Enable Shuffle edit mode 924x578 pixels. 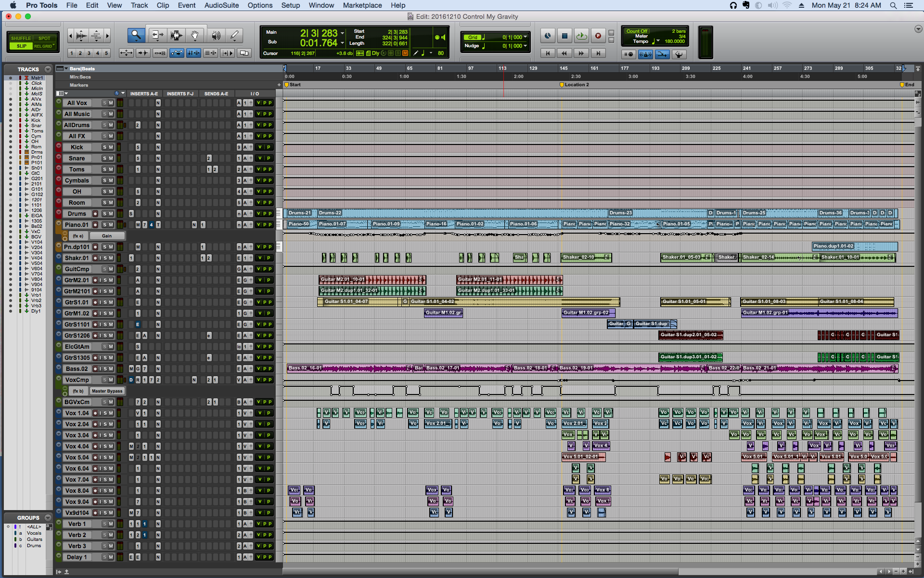21,38
